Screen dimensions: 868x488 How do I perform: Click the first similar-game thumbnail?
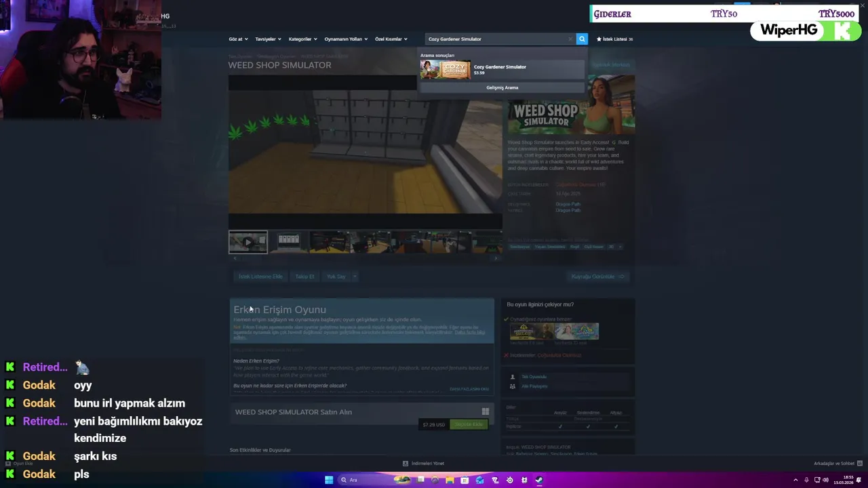point(532,331)
